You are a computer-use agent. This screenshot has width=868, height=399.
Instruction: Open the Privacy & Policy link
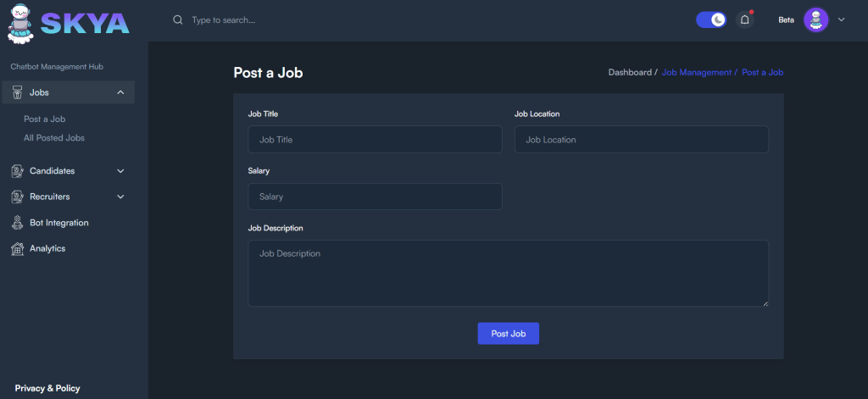coord(47,388)
